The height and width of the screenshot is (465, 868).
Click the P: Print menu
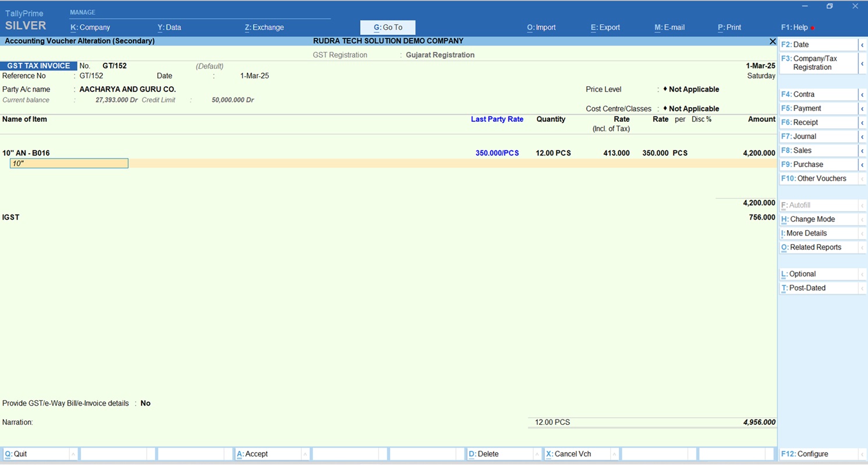[x=729, y=27]
